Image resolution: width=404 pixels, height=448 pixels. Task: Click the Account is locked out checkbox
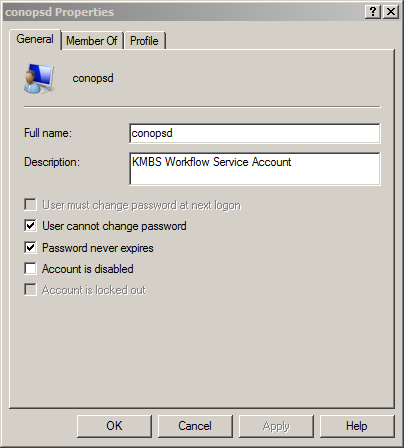tap(30, 290)
